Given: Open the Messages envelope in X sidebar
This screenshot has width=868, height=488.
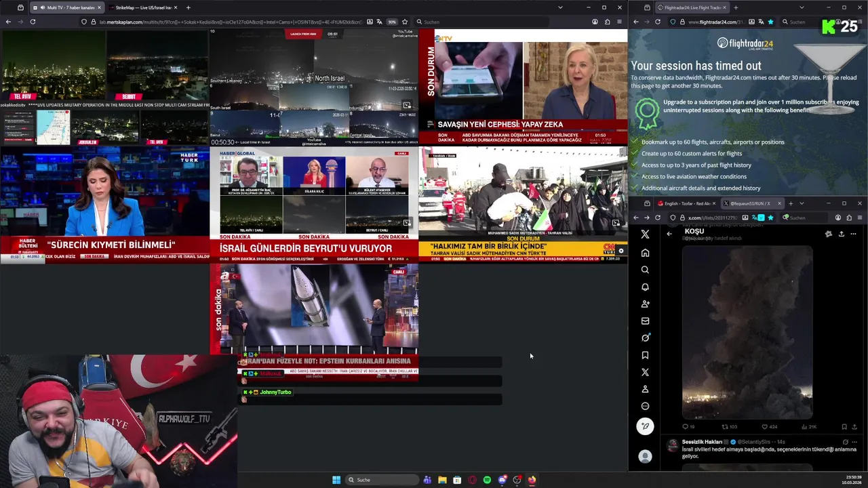Looking at the screenshot, I should pyautogui.click(x=645, y=321).
